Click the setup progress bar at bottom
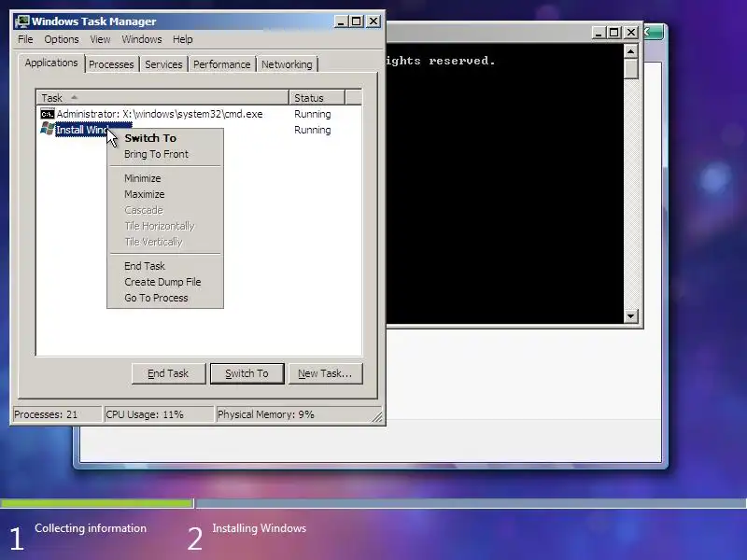This screenshot has height=560, width=747. (373, 503)
